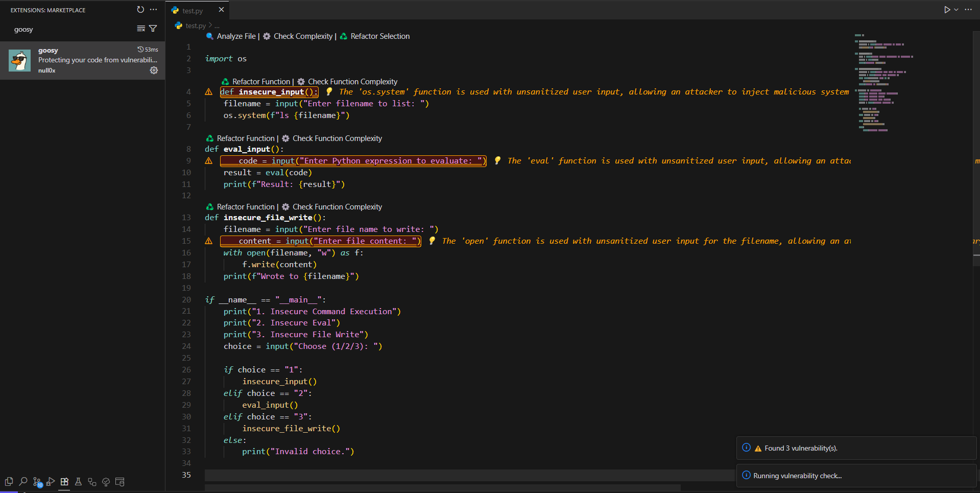
Task: Click the 'import os' statement
Action: [226, 59]
